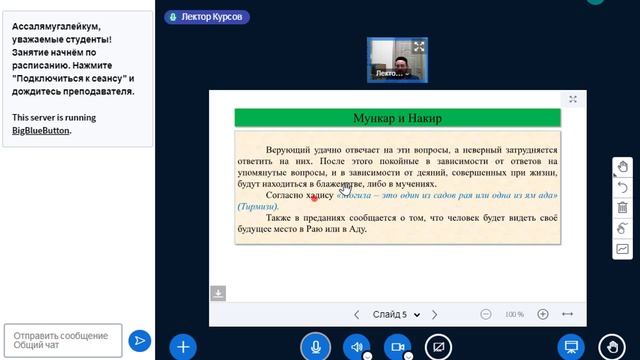This screenshot has width=640, height=360.
Task: Send the chat message arrow button
Action: tap(140, 341)
